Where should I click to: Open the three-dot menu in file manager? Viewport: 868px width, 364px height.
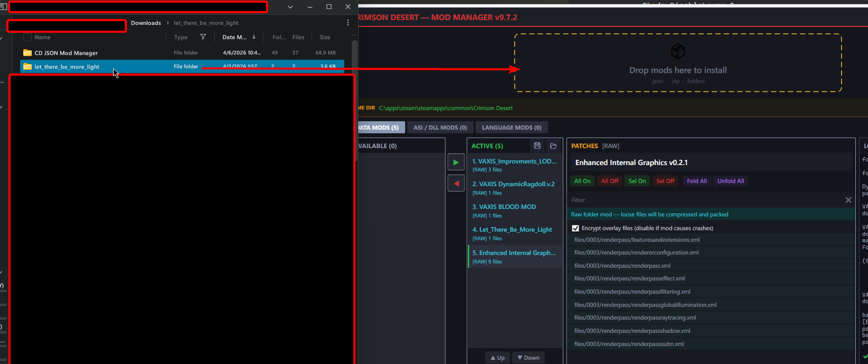tap(348, 23)
